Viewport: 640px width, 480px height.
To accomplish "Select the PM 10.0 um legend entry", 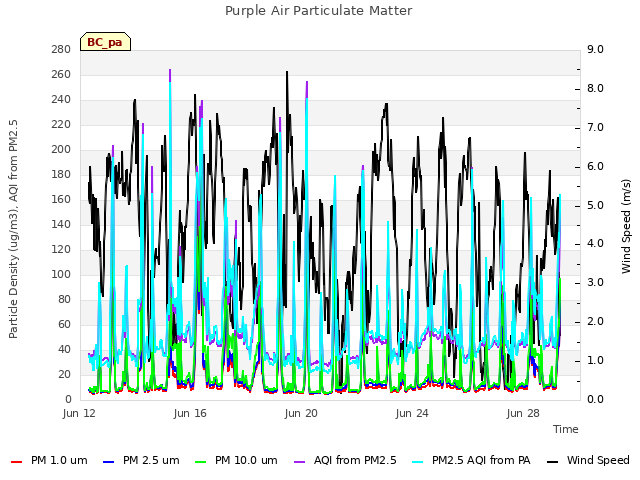I will 236,460.
